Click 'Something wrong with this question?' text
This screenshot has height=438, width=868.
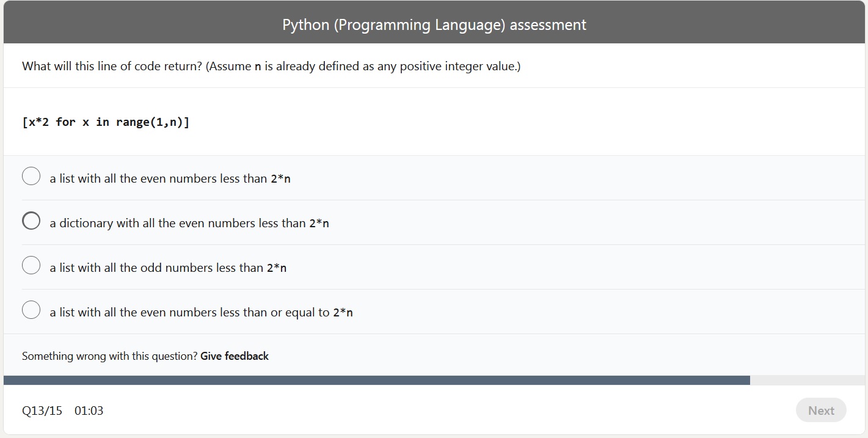[109, 356]
